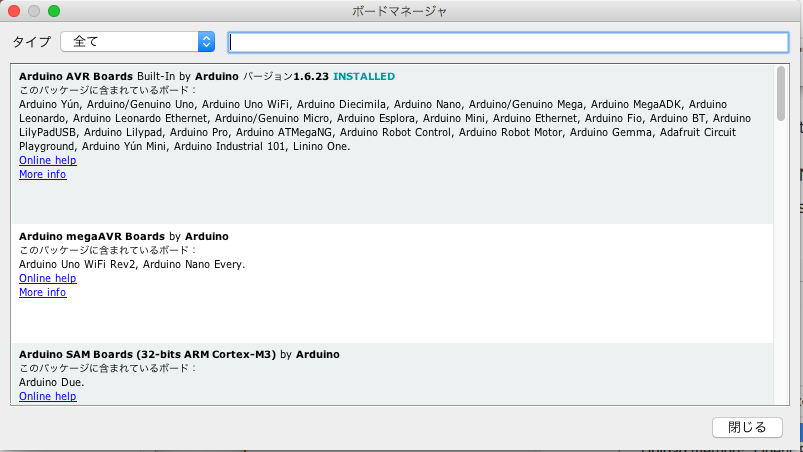Image resolution: width=803 pixels, height=452 pixels.
Task: Click the board search input field
Action: point(508,42)
